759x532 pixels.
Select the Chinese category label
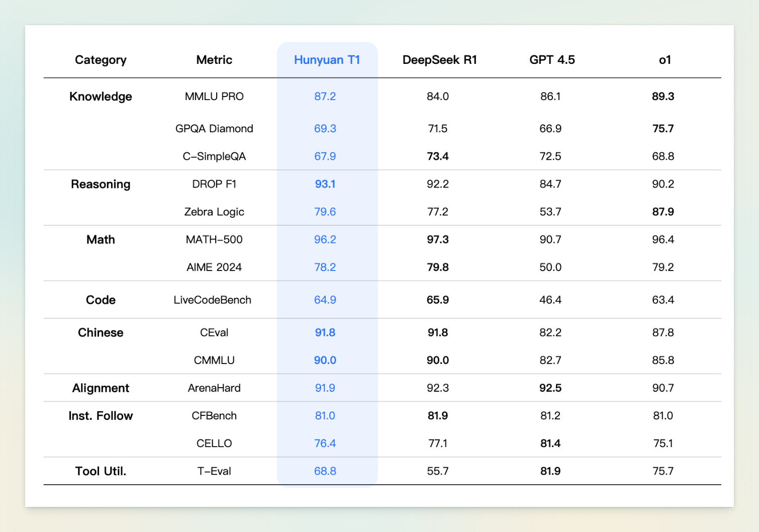click(101, 332)
